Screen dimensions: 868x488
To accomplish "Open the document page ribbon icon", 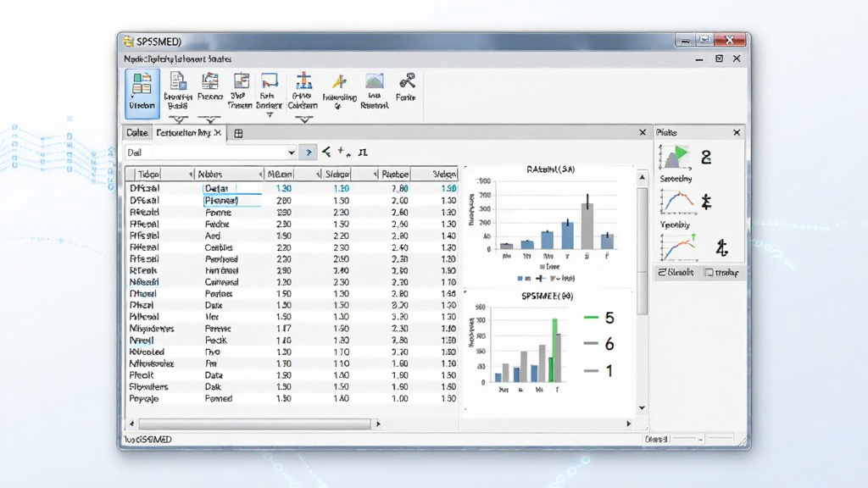I will (x=178, y=81).
